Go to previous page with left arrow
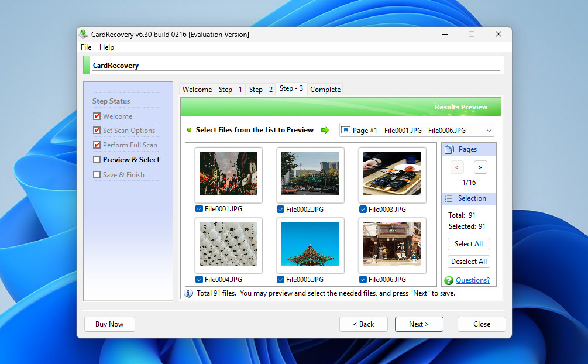 click(x=458, y=167)
